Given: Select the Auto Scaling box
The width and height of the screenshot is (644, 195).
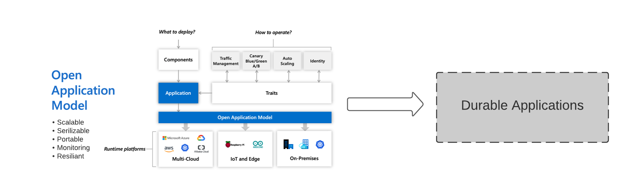Looking at the screenshot, I should coord(287,61).
